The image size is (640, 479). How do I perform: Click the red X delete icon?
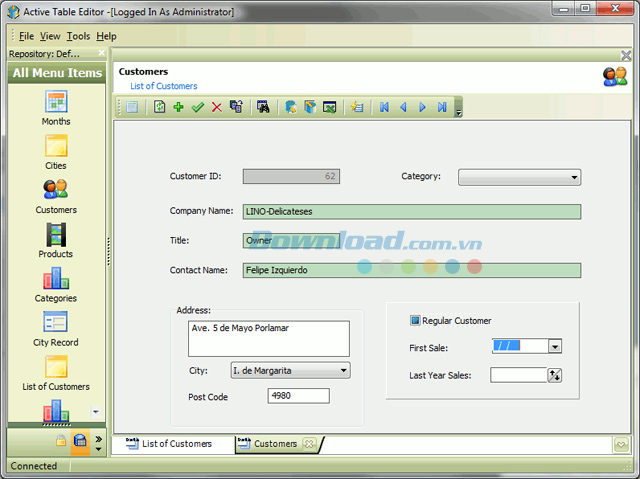(216, 107)
